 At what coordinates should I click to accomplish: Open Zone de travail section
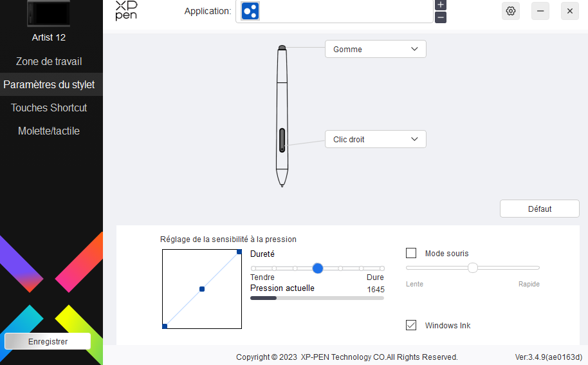49,61
